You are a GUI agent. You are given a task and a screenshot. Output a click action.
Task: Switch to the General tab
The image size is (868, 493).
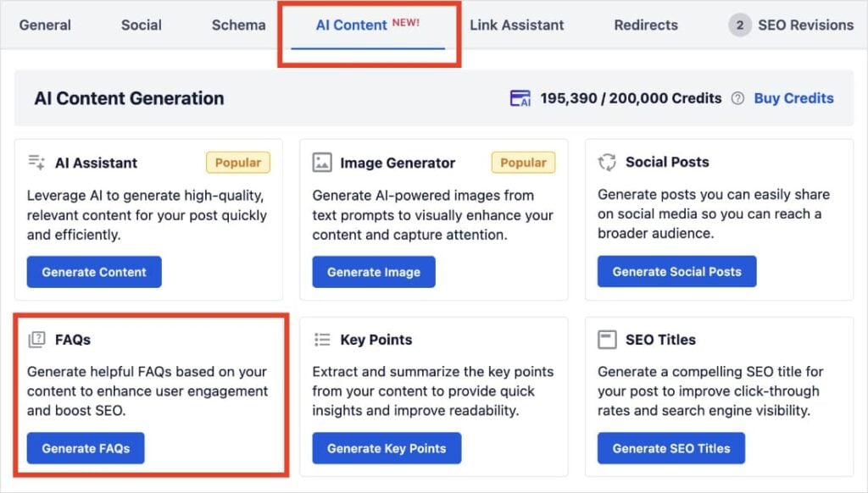tap(45, 25)
